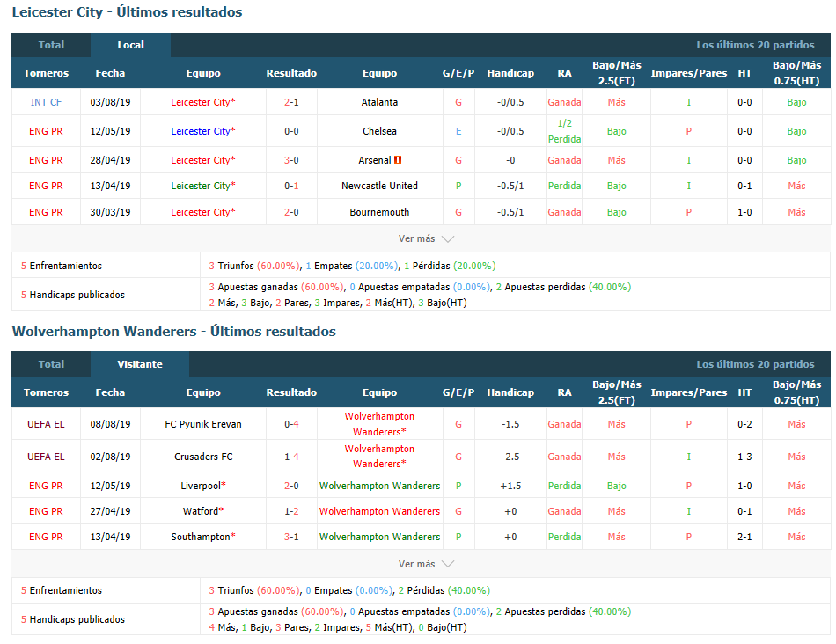
Task: Click 'Los últimos 20 partidos' in Wolverhampton section
Action: click(755, 364)
